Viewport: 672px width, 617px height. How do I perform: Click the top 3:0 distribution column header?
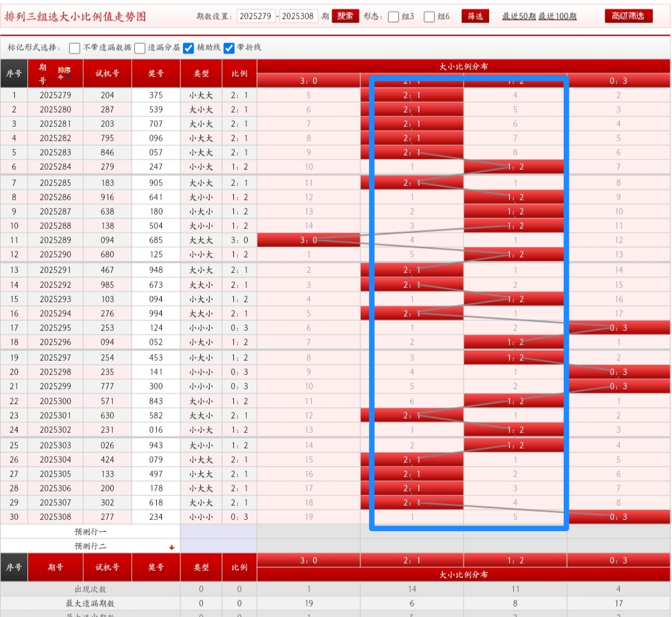click(x=309, y=81)
